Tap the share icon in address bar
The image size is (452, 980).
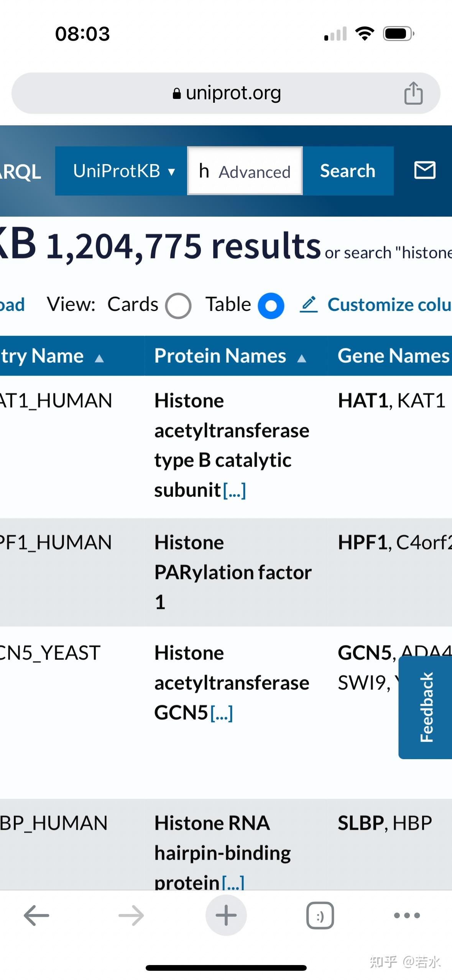click(413, 93)
